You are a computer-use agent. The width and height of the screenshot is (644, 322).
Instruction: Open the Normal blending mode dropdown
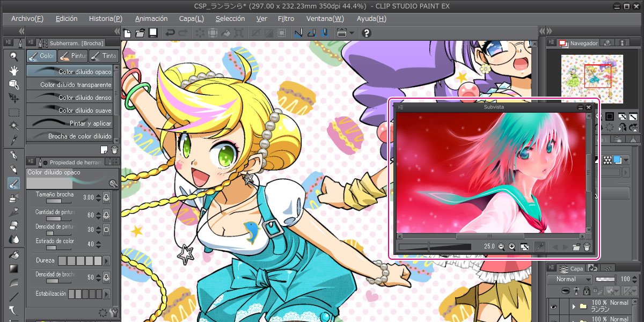click(570, 279)
